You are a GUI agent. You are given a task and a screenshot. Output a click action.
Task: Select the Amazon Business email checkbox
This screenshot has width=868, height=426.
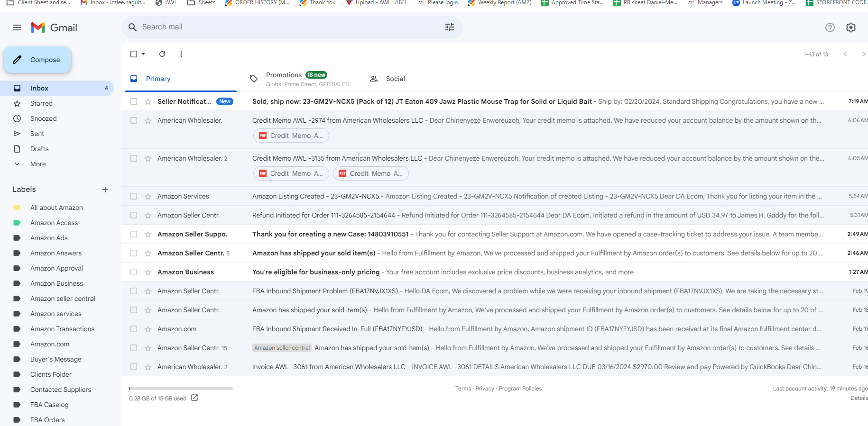(x=134, y=272)
